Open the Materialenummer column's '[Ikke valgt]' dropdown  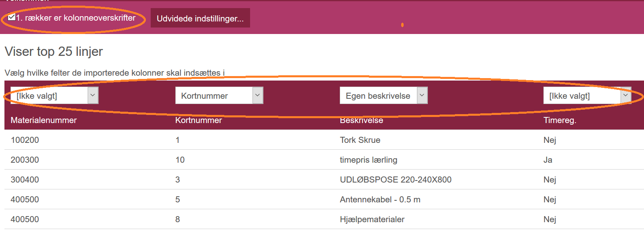point(54,96)
